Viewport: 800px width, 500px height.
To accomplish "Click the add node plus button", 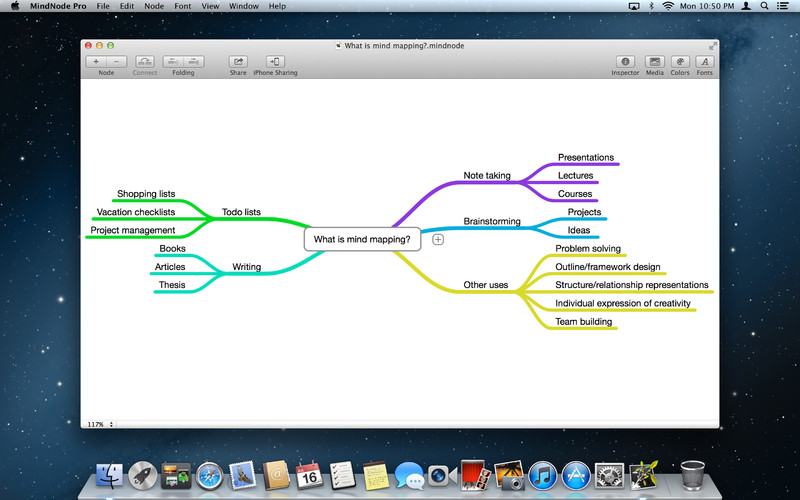I will coord(96,61).
